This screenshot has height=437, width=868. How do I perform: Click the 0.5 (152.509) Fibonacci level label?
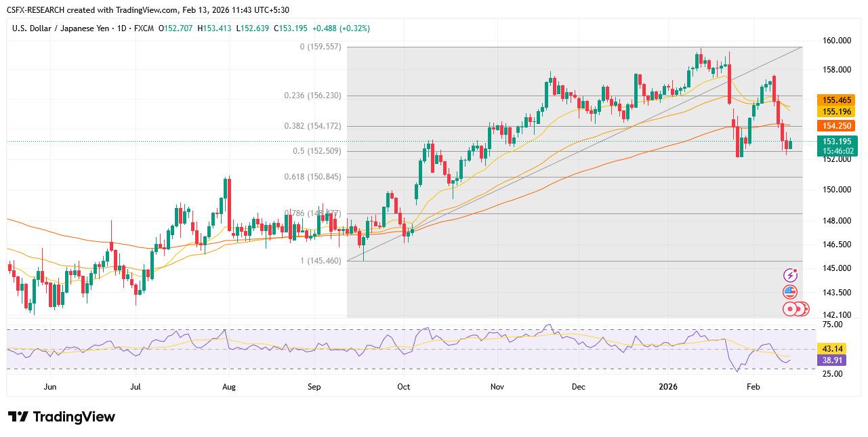(x=317, y=151)
